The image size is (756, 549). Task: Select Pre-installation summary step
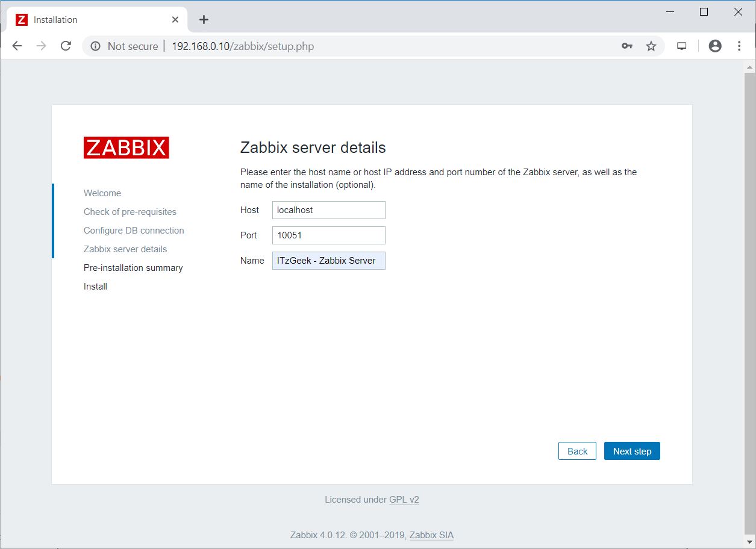[133, 268]
